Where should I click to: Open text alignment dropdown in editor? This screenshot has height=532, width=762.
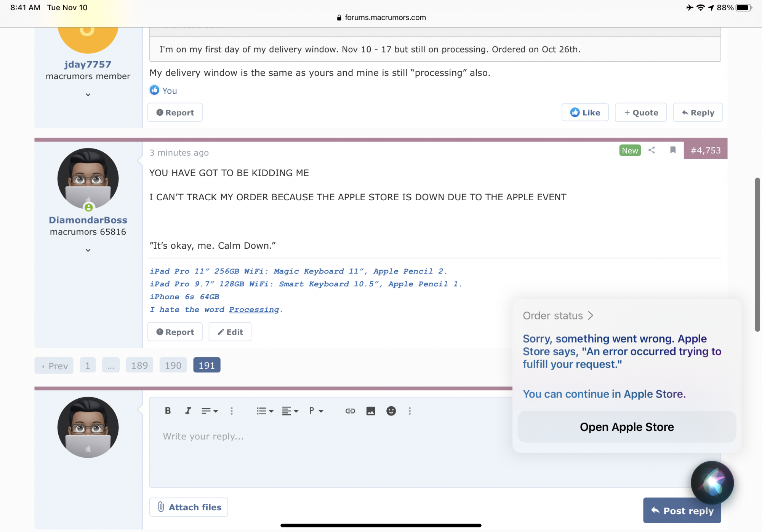pos(210,411)
